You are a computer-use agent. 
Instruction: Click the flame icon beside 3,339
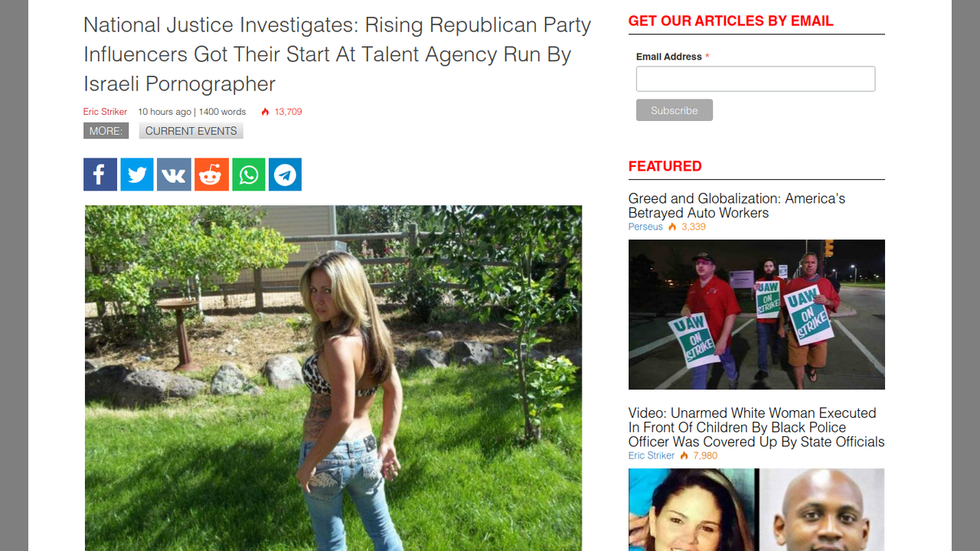click(x=672, y=227)
